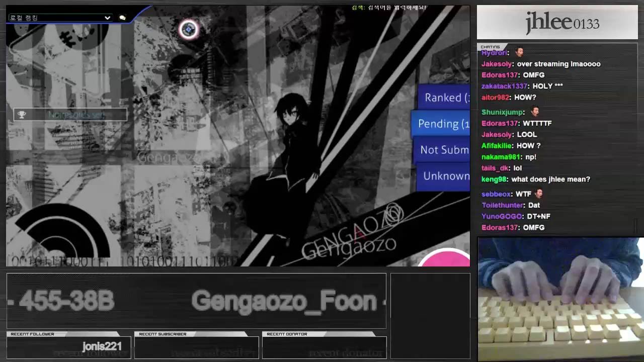644x362 pixels.
Task: Click the search prompt text at top
Action: point(389,8)
